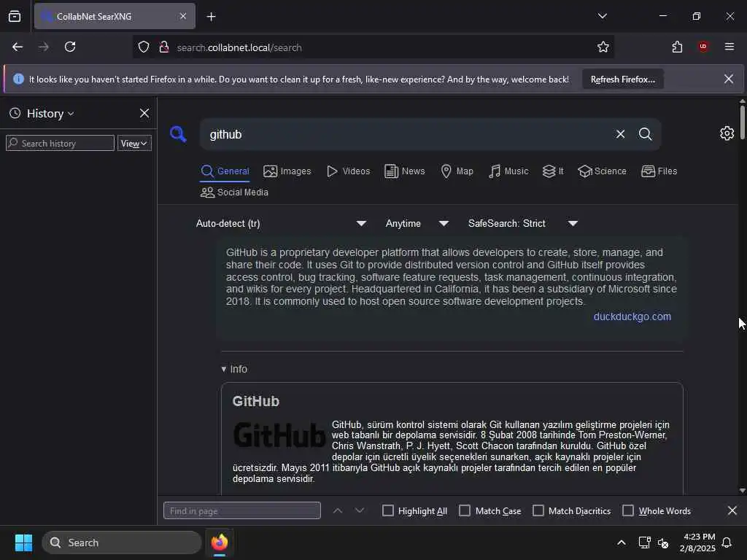This screenshot has width=747, height=560.
Task: Open the SafeSearch: Strict dropdown
Action: 522,223
